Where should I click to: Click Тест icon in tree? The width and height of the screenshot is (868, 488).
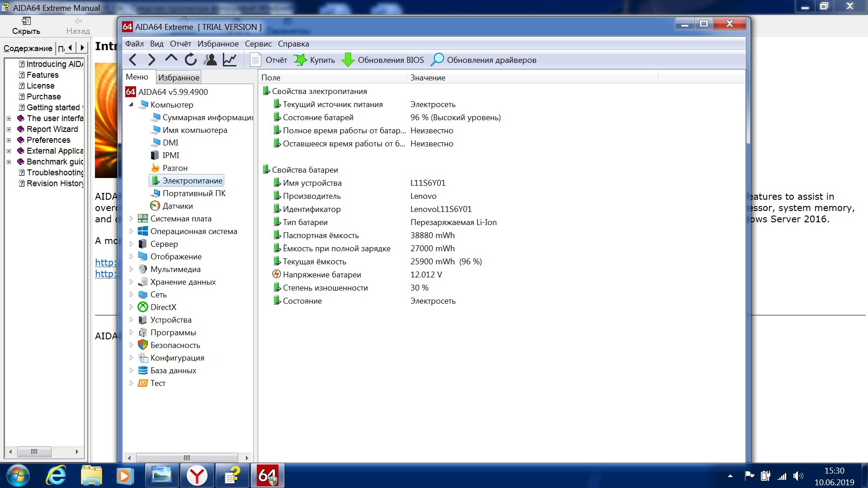pyautogui.click(x=143, y=383)
